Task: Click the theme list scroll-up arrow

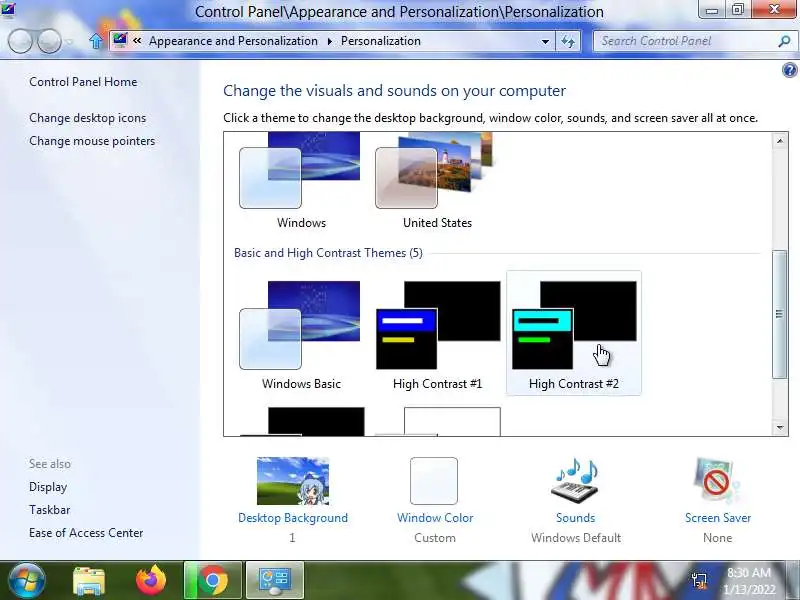Action: (x=779, y=141)
